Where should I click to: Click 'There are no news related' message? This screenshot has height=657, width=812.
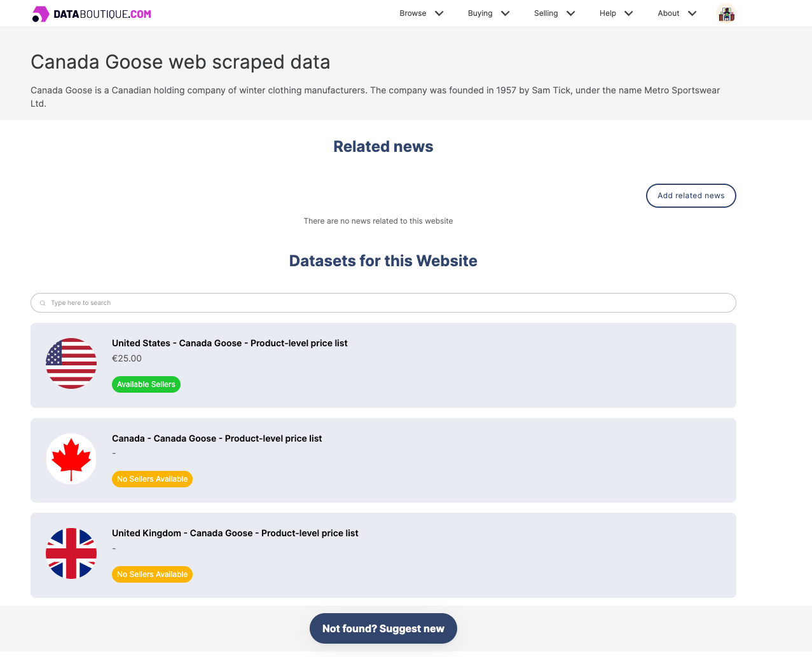[378, 221]
